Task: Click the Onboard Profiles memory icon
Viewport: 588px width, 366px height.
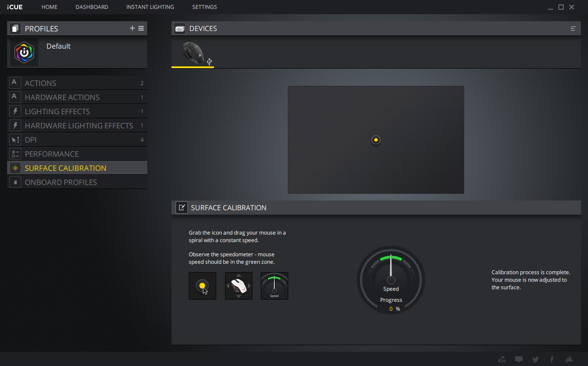Action: pos(15,182)
